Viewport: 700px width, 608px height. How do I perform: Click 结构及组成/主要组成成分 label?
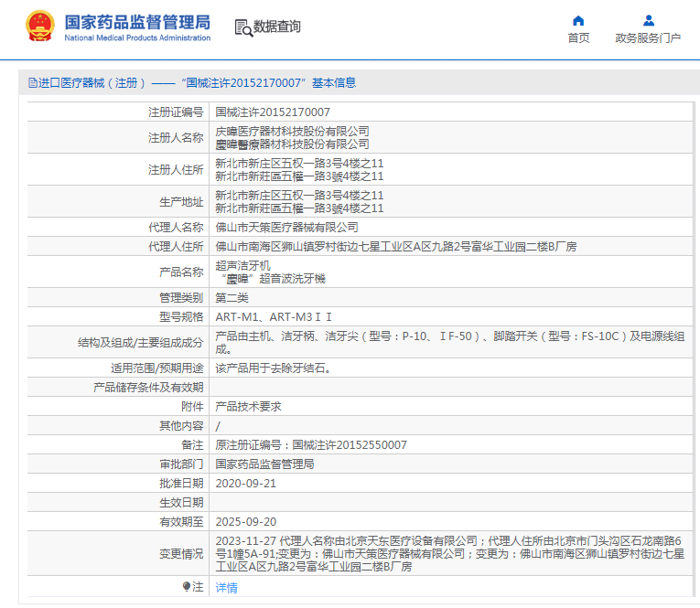(x=141, y=343)
